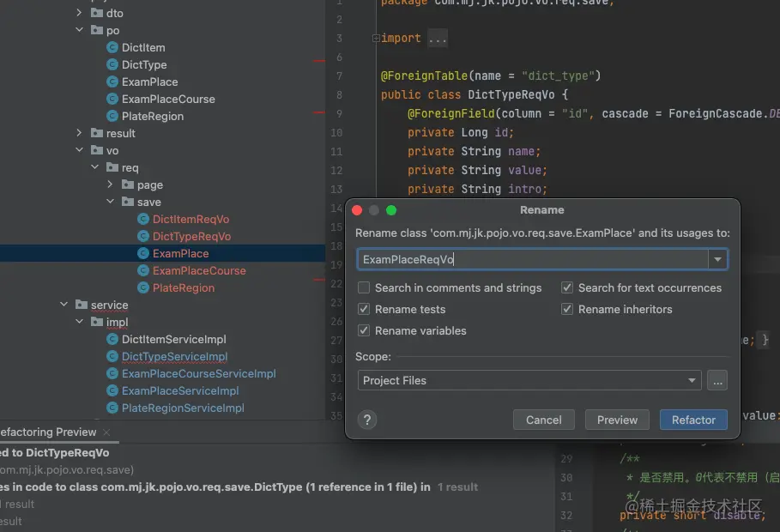780x532 pixels.
Task: Click the result folder icon
Action: (x=97, y=133)
